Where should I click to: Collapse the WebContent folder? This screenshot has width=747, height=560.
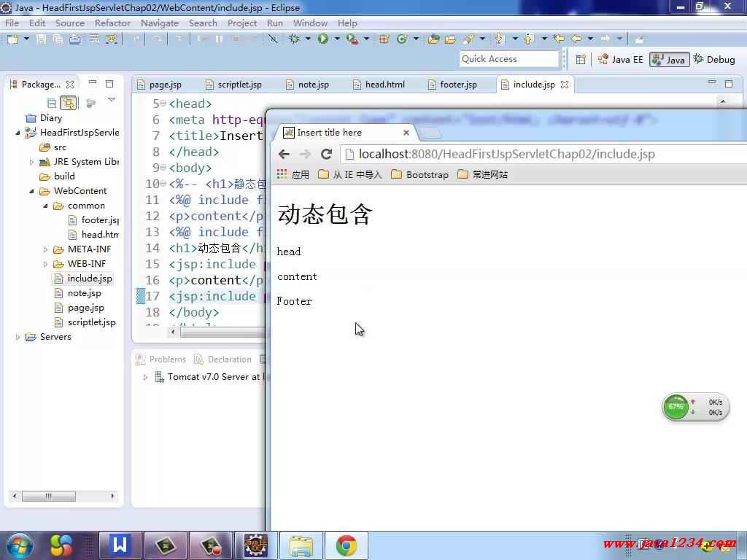(32, 191)
